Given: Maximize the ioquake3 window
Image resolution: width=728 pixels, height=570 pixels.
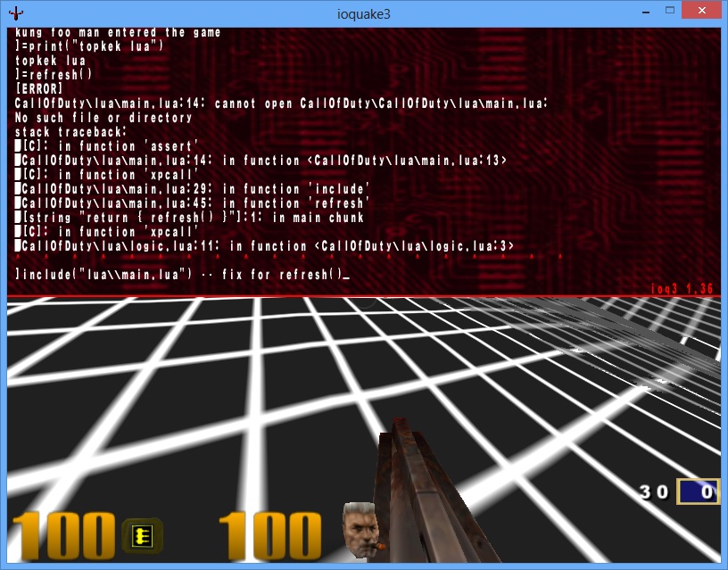Looking at the screenshot, I should [666, 12].
